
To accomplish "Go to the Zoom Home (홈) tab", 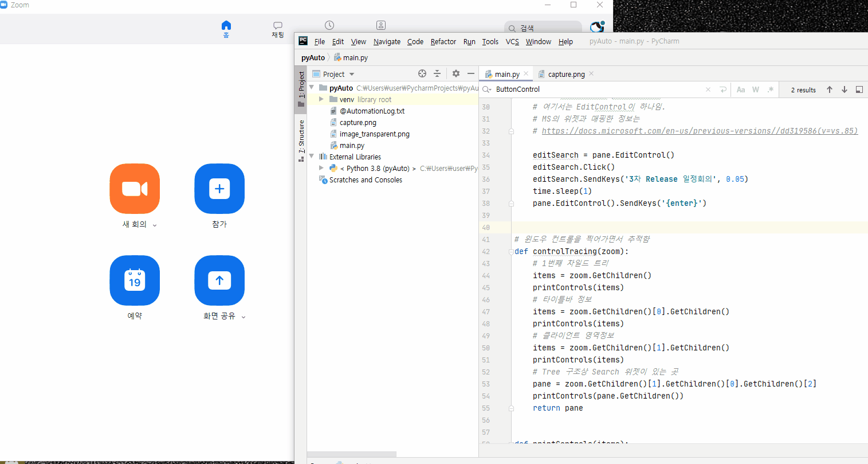I will coord(226,29).
